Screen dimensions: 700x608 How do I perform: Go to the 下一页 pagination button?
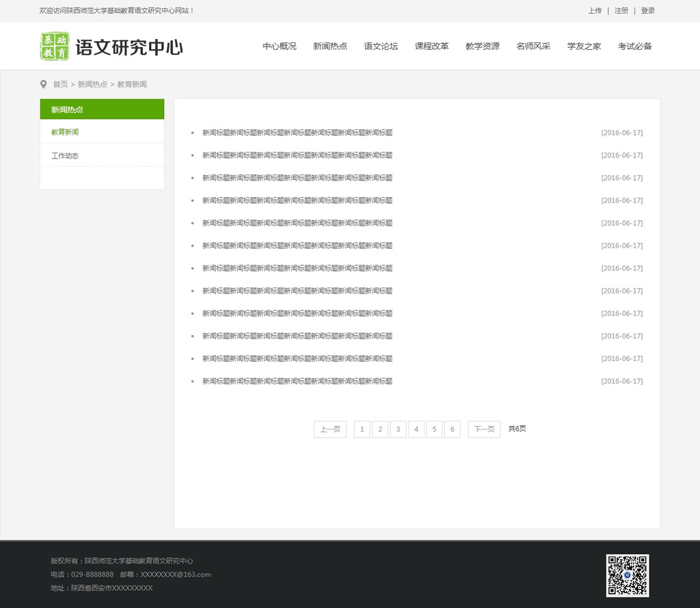484,429
